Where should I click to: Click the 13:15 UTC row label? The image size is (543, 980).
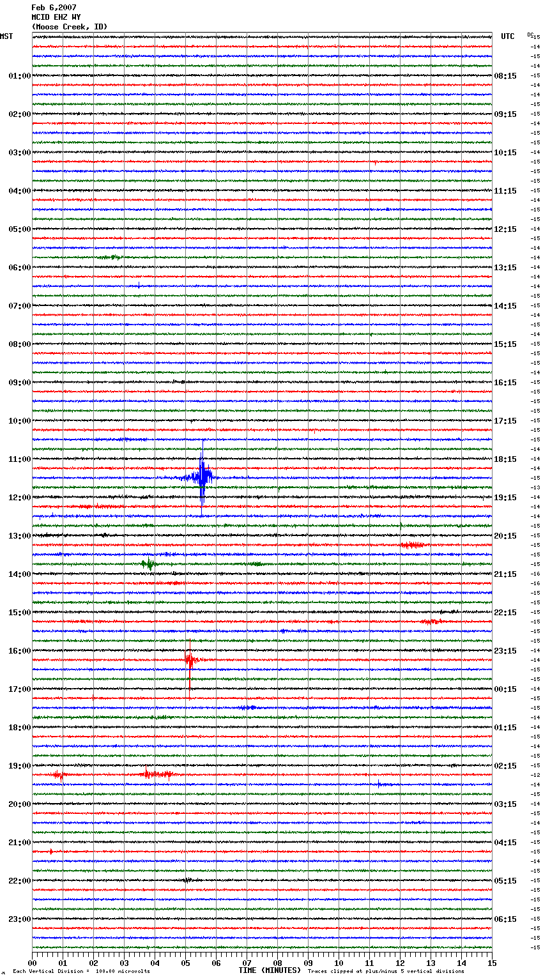[x=505, y=268]
